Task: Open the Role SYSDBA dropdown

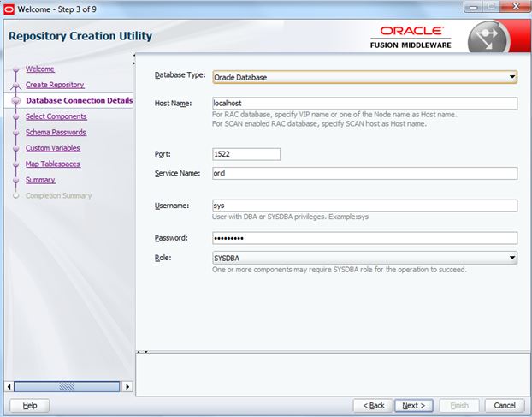Action: point(364,258)
